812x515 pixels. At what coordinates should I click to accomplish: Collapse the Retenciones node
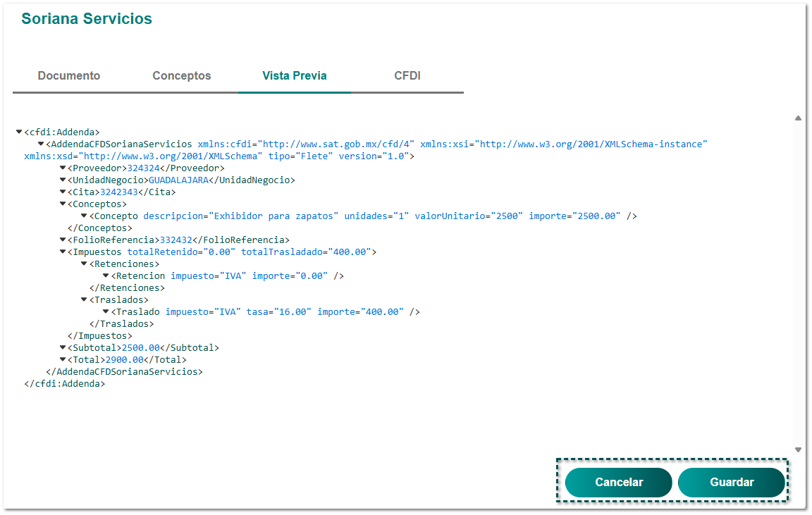tap(85, 263)
